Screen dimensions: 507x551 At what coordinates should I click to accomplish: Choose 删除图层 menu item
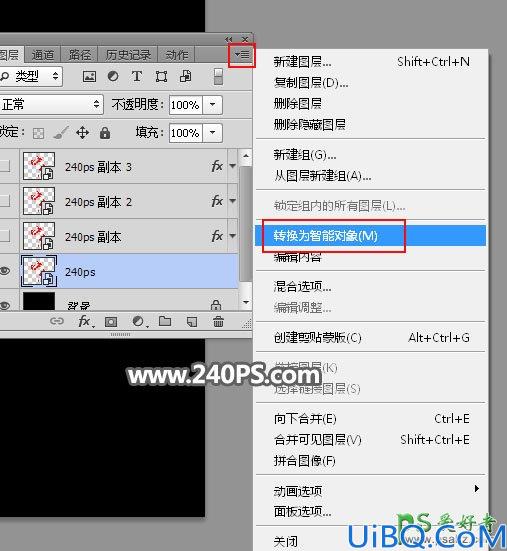370,104
